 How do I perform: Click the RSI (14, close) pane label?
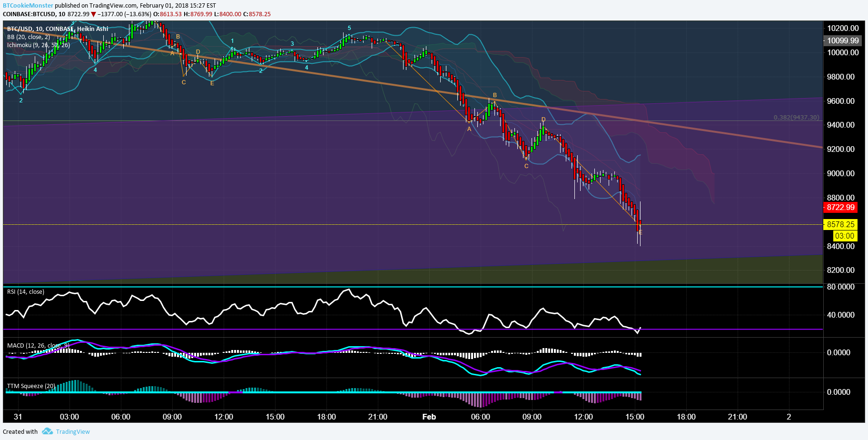[26, 292]
